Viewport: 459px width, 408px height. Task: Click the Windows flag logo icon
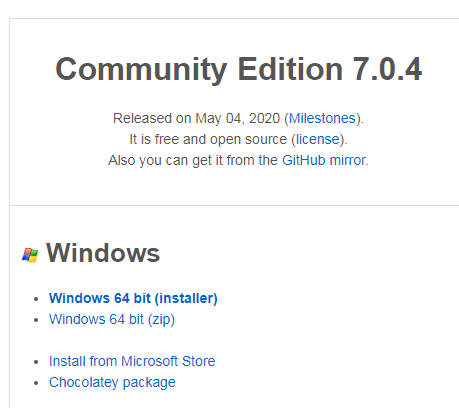tap(30, 255)
